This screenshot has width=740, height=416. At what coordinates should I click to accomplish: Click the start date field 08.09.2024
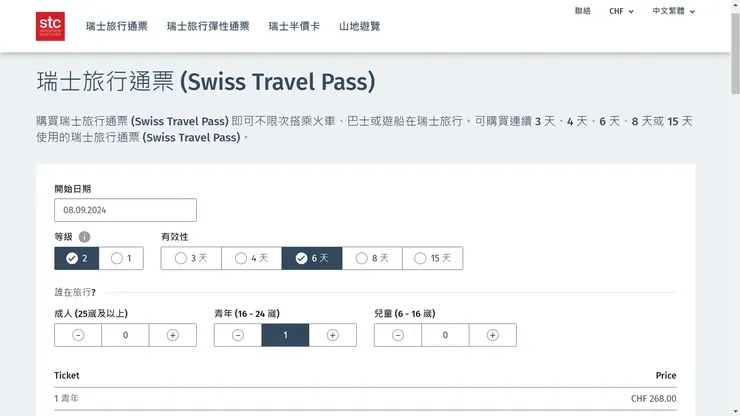click(126, 210)
